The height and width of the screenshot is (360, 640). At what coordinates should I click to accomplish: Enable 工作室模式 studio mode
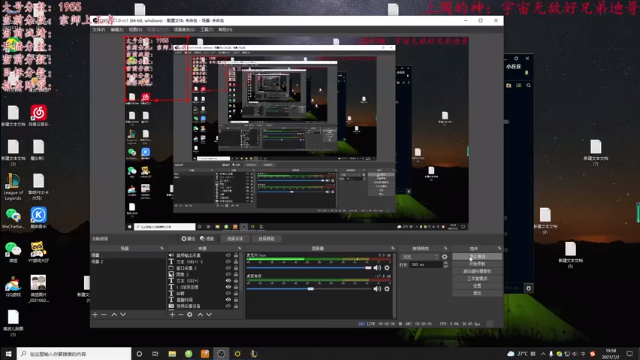click(x=477, y=279)
